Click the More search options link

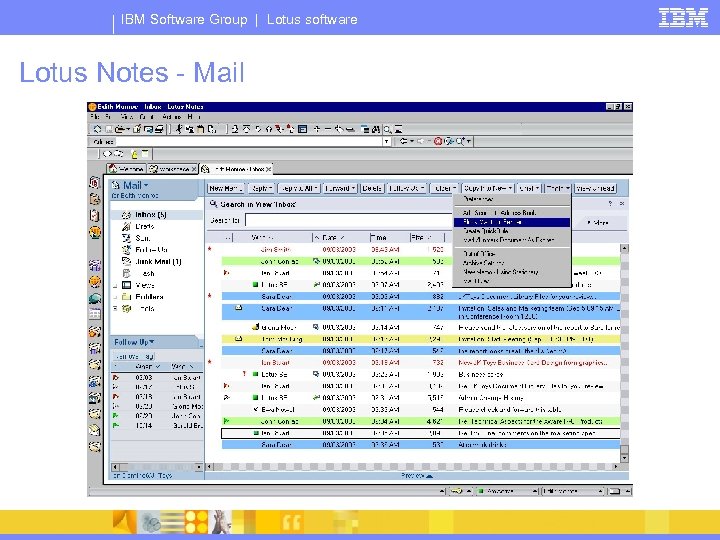point(598,222)
